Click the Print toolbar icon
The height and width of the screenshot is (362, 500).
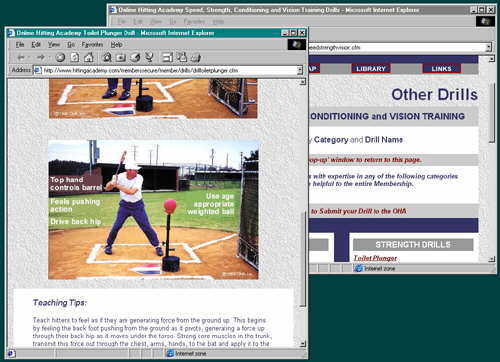(x=196, y=57)
